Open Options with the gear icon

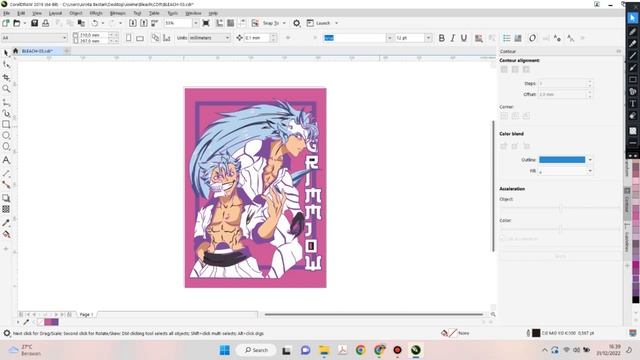tap(297, 23)
